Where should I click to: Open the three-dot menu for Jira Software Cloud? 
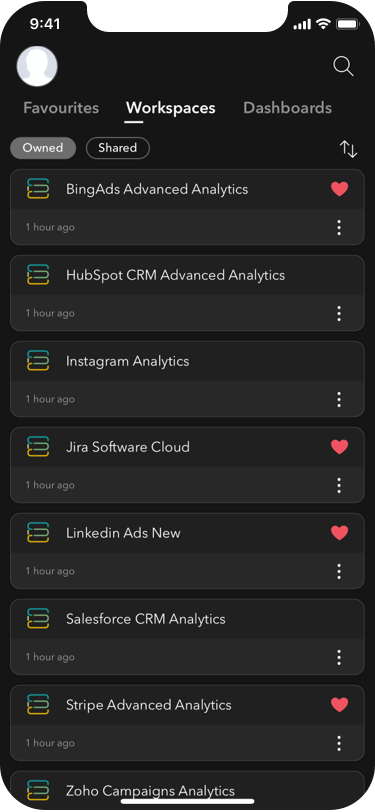pos(339,485)
